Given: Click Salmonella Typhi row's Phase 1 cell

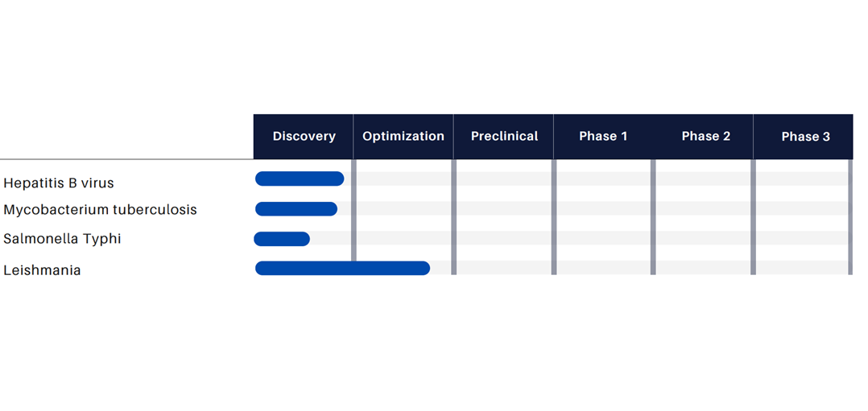Looking at the screenshot, I should click(x=603, y=238).
